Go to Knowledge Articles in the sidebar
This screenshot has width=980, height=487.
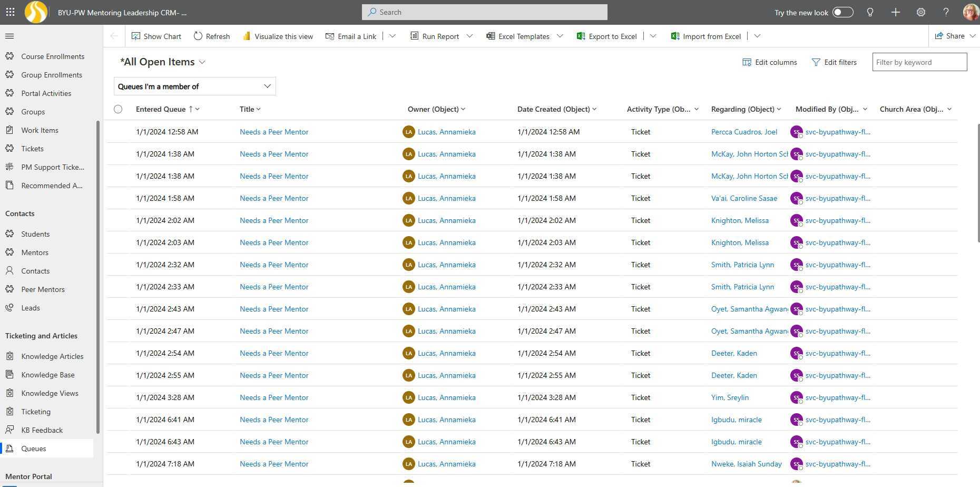tap(52, 356)
